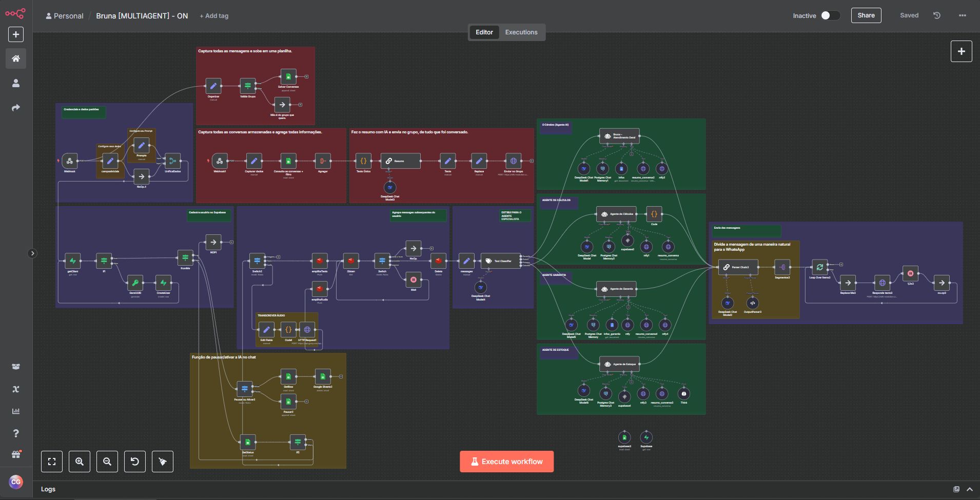
Task: Click the Execute workflow button
Action: pyautogui.click(x=506, y=462)
